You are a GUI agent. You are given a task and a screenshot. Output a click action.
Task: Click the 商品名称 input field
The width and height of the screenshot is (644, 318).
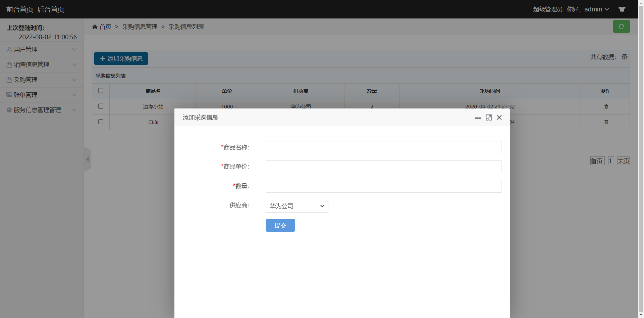383,147
